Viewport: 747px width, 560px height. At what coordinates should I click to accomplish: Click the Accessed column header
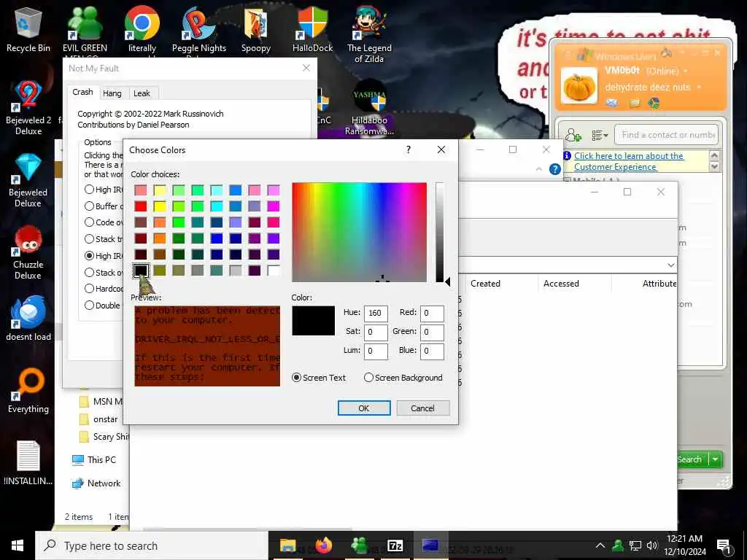[x=575, y=284]
